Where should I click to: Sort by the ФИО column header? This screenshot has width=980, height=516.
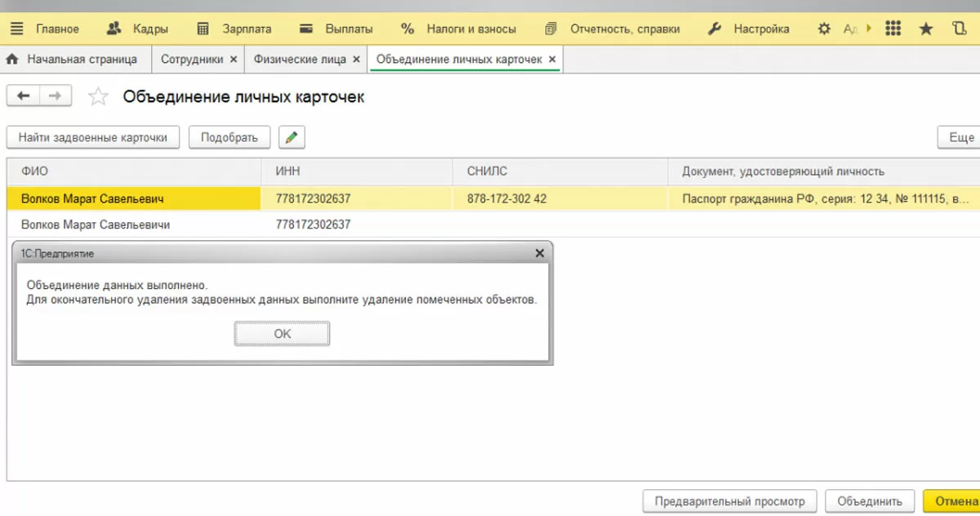[x=134, y=171]
